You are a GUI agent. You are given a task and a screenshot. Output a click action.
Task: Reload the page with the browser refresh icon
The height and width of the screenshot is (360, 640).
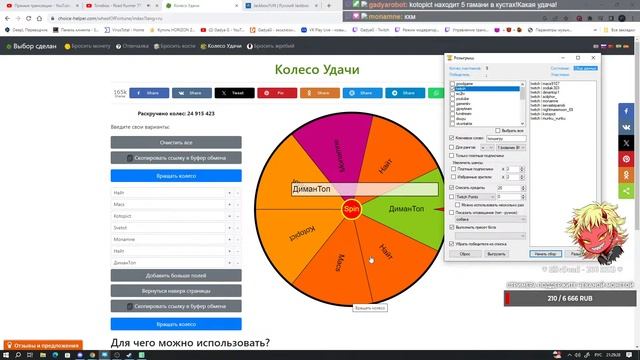[29, 18]
